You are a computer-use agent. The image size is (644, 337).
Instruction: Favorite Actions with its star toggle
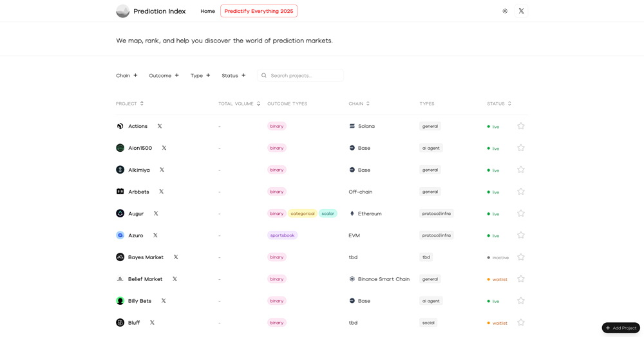pyautogui.click(x=521, y=126)
